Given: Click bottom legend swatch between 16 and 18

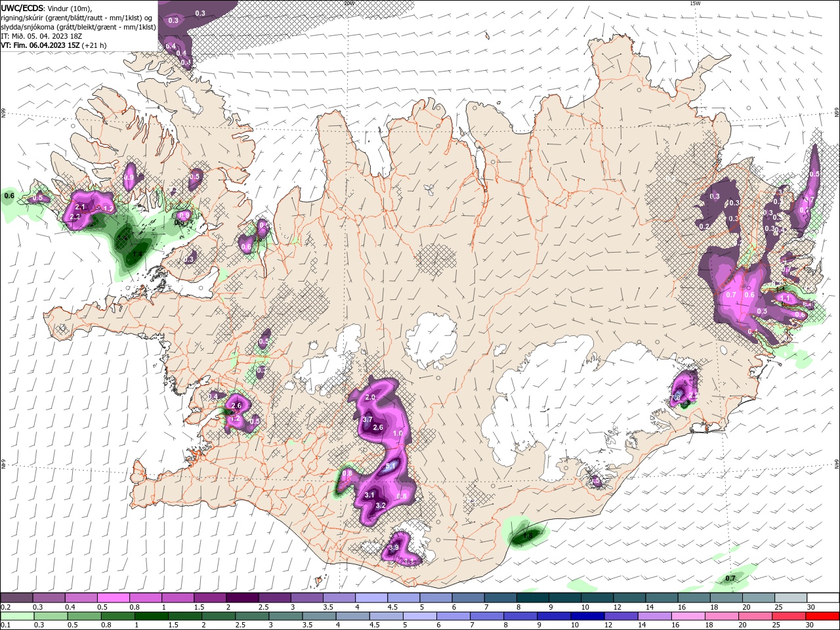Looking at the screenshot, I should pyautogui.click(x=687, y=616).
